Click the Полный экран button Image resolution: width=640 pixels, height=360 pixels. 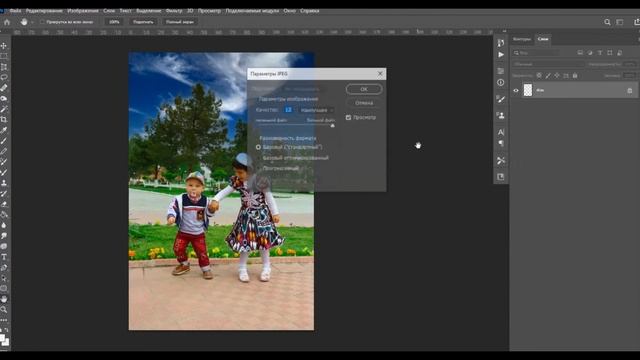pos(180,22)
